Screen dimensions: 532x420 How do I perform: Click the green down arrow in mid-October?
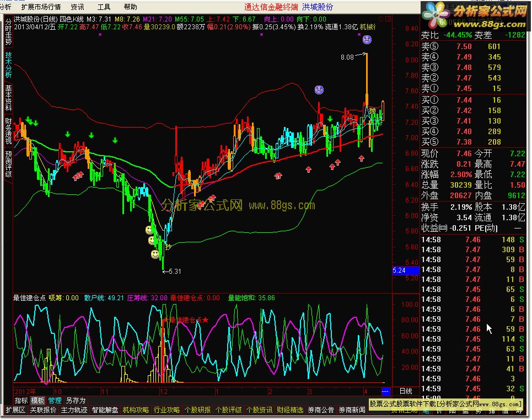[68, 135]
